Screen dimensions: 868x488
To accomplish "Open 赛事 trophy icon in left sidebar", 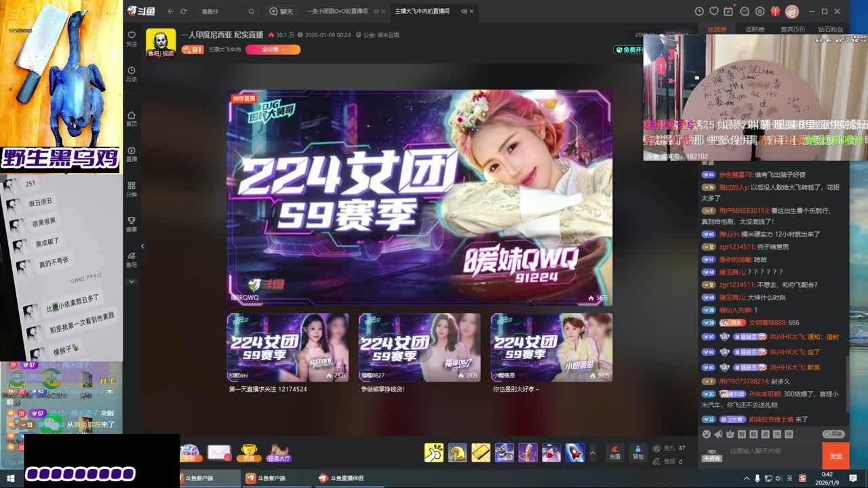I will tap(132, 224).
